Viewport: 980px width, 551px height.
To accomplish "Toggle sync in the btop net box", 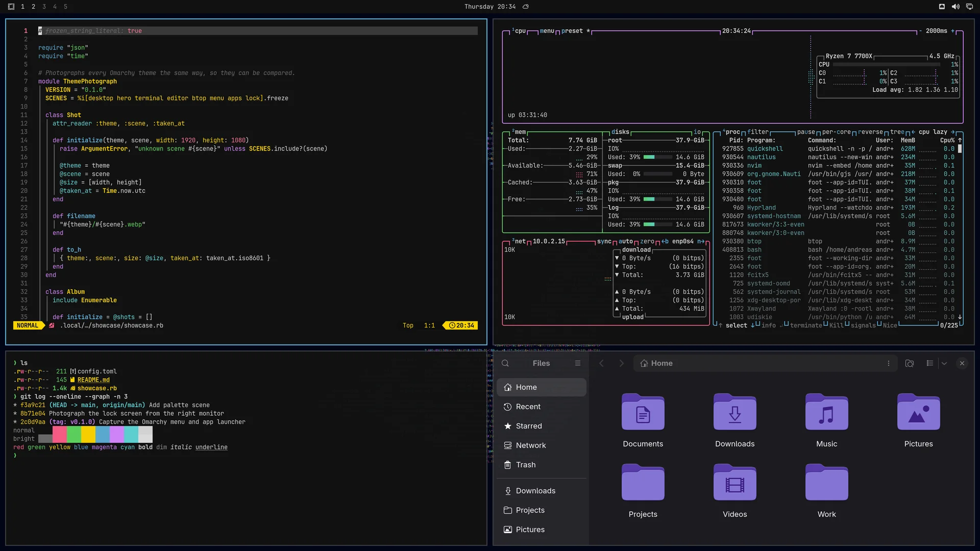I will [x=604, y=242].
